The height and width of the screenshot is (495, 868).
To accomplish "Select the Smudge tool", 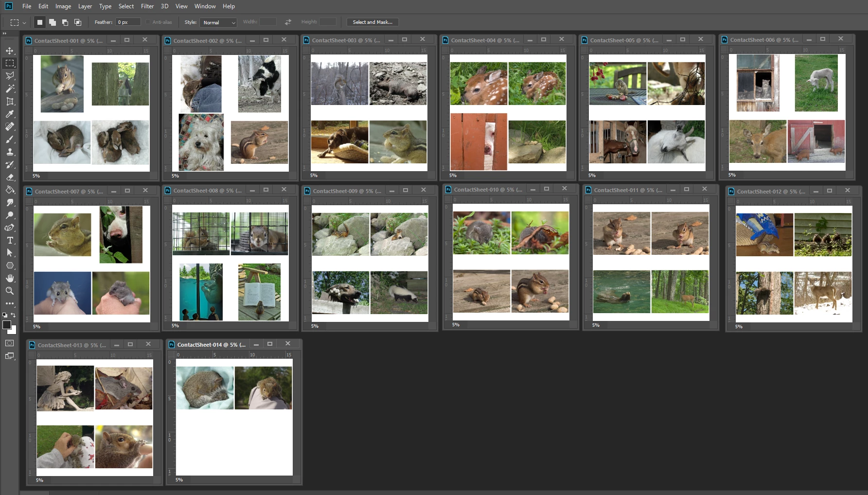I will click(x=10, y=202).
